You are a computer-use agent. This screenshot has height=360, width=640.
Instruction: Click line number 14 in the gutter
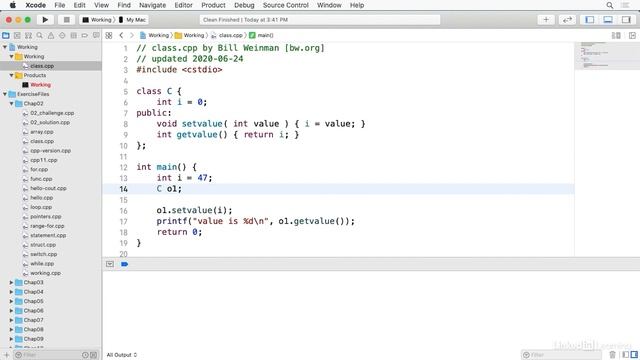pos(123,189)
